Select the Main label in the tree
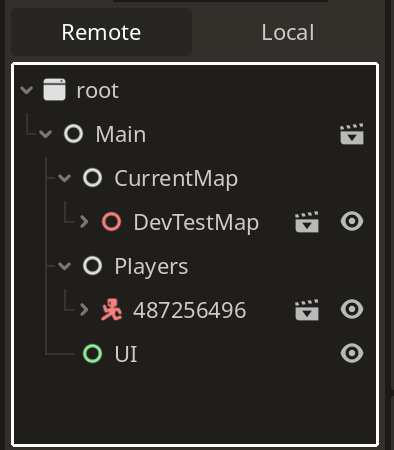 pyautogui.click(x=121, y=134)
